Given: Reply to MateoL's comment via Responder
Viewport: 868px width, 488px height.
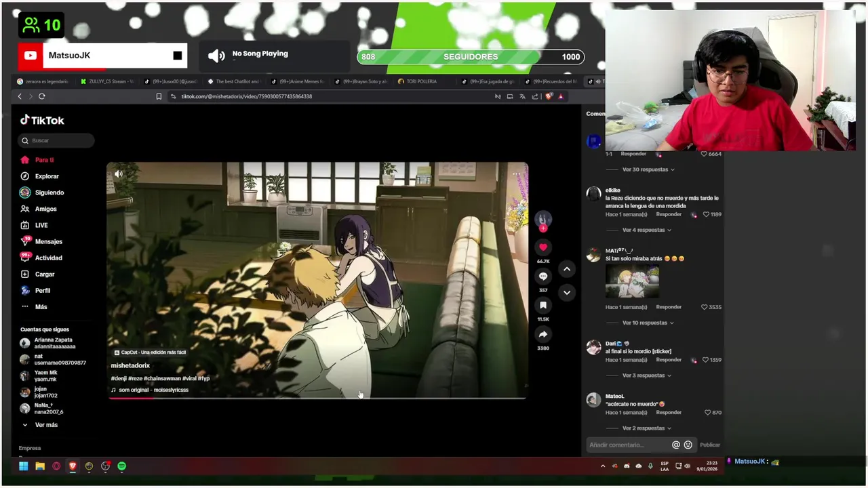Looking at the screenshot, I should click(669, 412).
